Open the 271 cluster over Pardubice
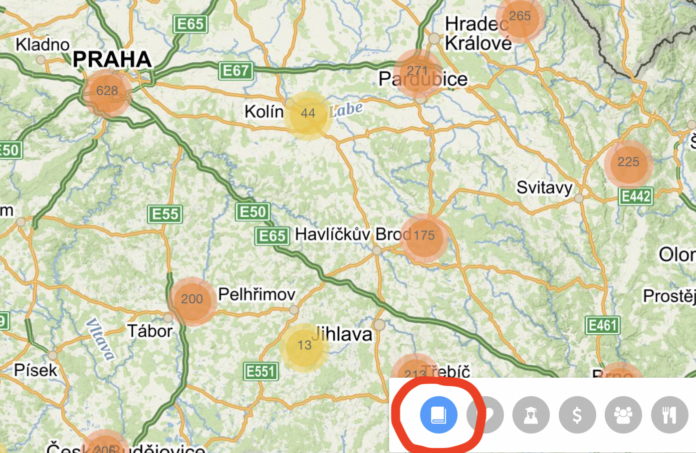 417,73
